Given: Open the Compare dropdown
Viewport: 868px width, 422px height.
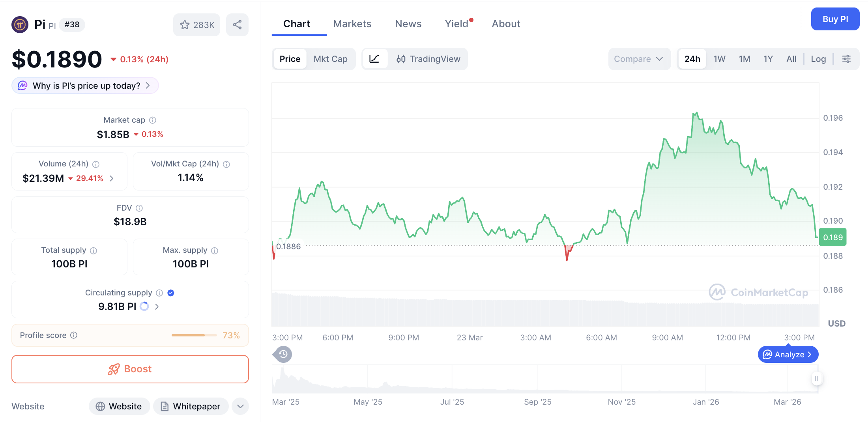Looking at the screenshot, I should coord(639,59).
